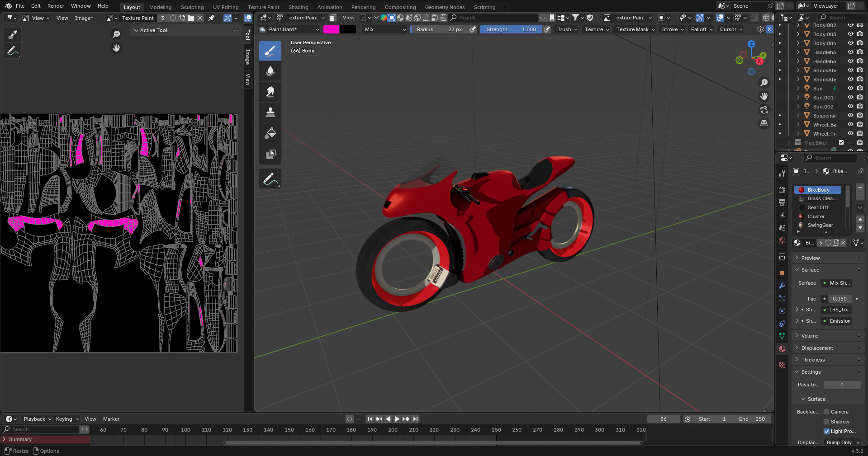
Task: Select the Mask tool in viewport toolbar
Action: (270, 154)
